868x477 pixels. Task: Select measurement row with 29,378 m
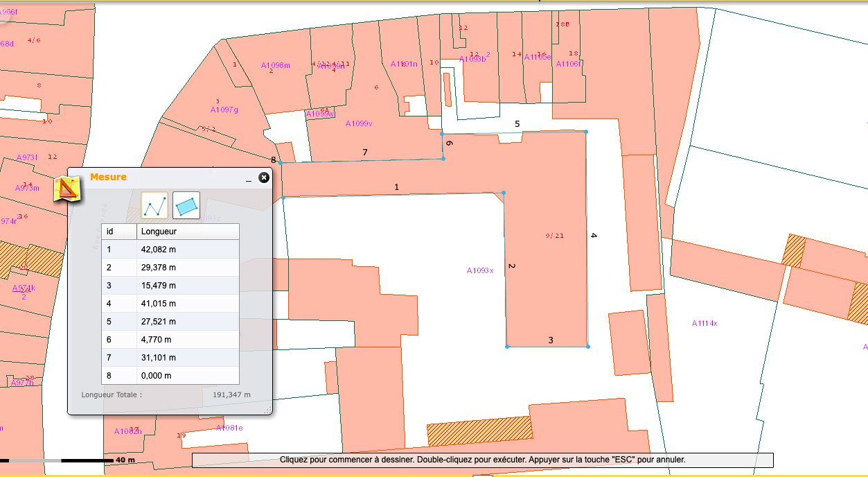click(170, 268)
